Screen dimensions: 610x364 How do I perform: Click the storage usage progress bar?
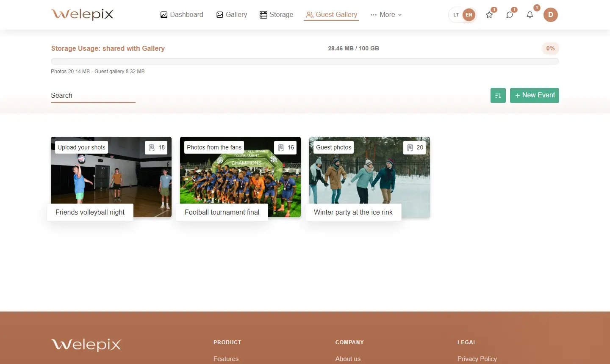click(x=305, y=61)
